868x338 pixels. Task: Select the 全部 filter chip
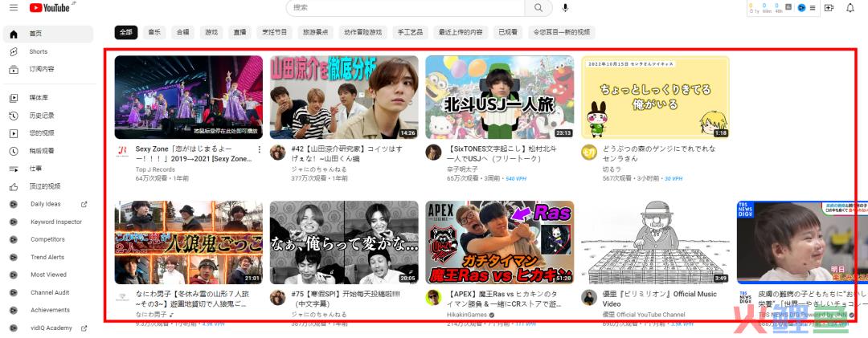[x=126, y=32]
